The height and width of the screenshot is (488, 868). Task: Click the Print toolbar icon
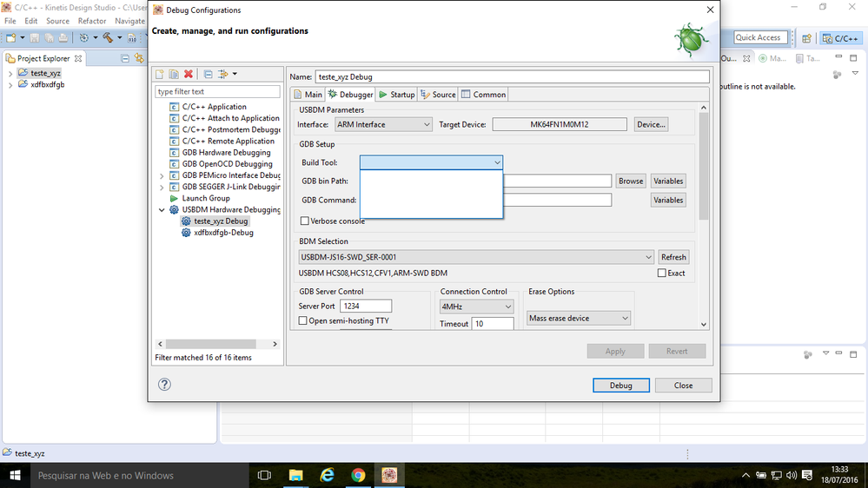[63, 37]
